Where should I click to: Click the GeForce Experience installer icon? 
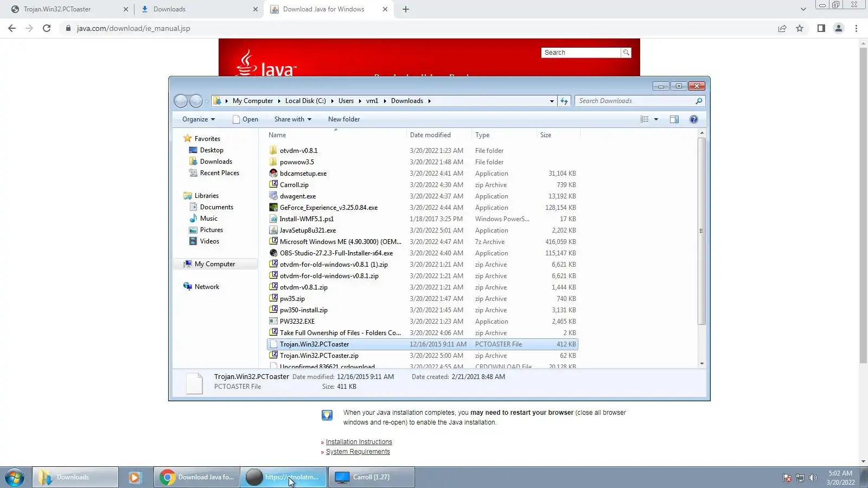point(273,208)
